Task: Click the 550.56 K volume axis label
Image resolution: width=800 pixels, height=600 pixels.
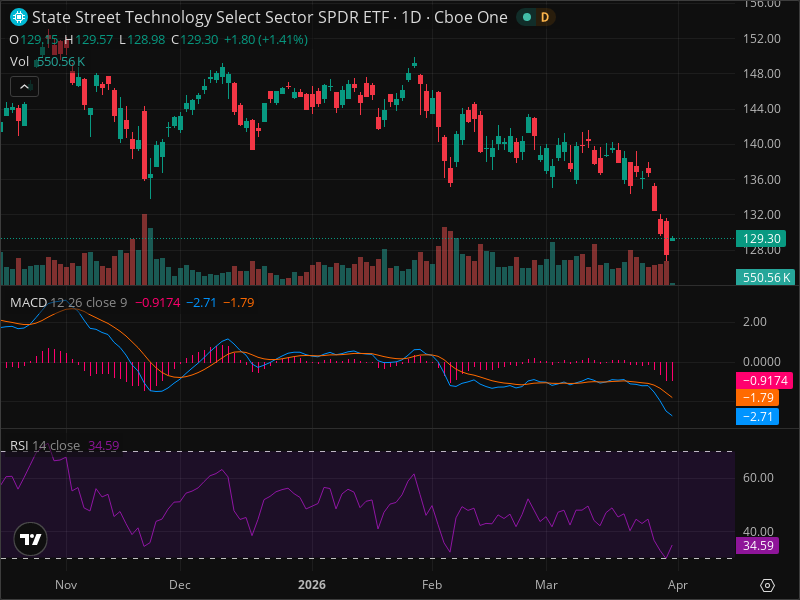Action: [766, 278]
